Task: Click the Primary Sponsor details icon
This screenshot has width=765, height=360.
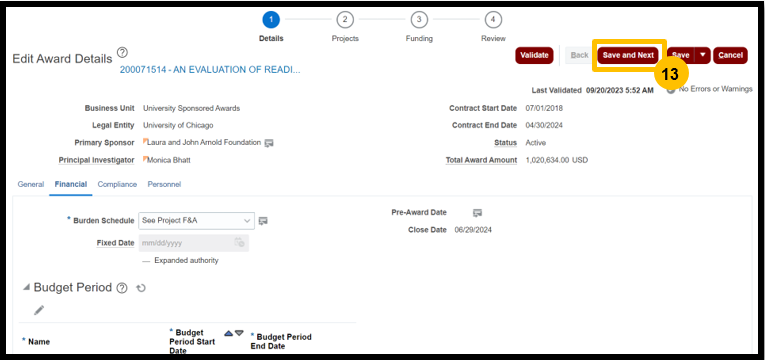Action: click(x=269, y=143)
